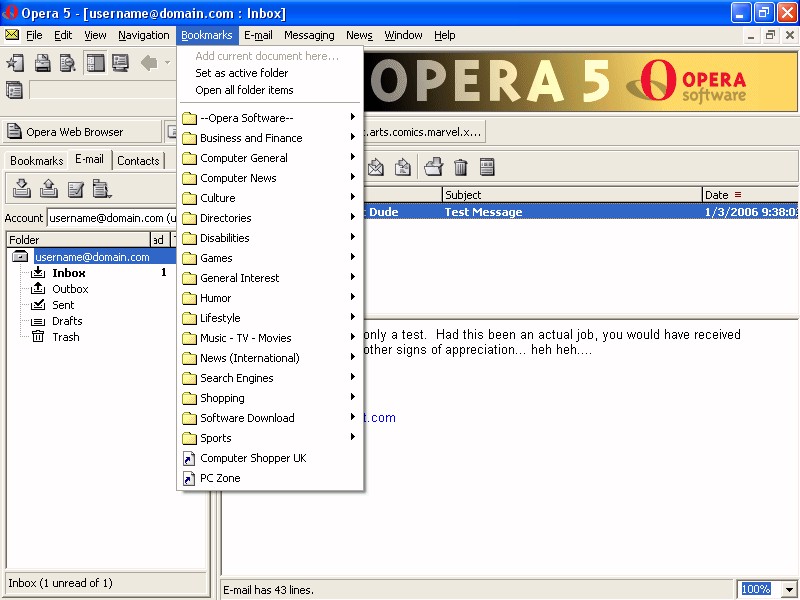This screenshot has height=600, width=800.
Task: Expand the Software Download bookmark folder
Action: click(270, 418)
